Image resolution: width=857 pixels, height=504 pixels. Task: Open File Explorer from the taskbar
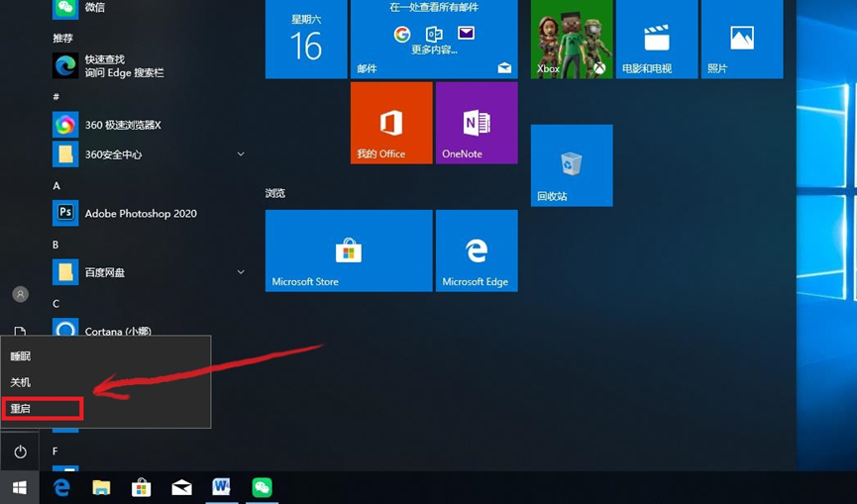101,487
